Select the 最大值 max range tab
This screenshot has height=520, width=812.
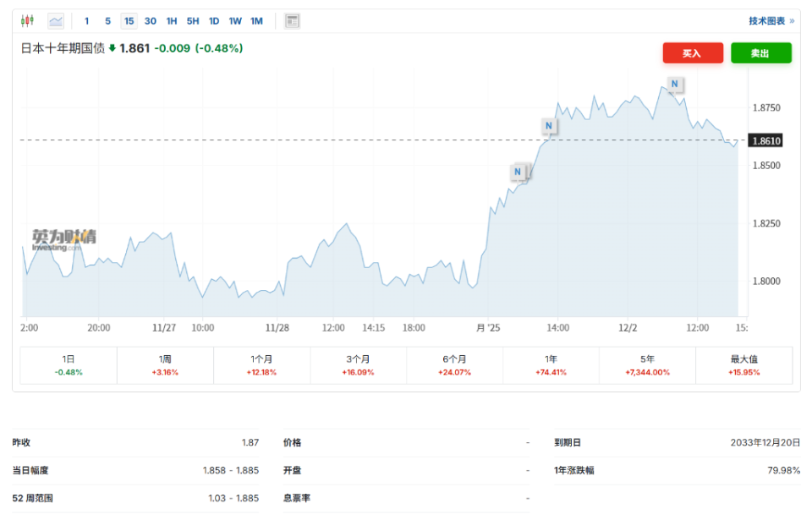pos(744,365)
